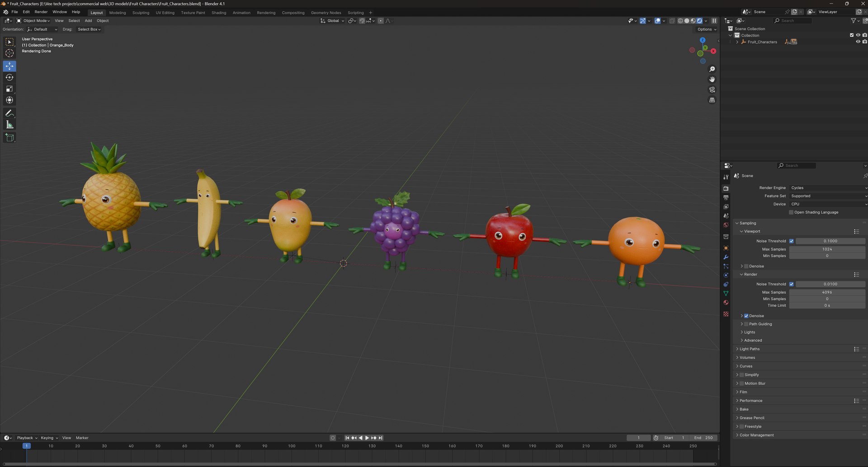Enable Simplify checkbox

(741, 375)
